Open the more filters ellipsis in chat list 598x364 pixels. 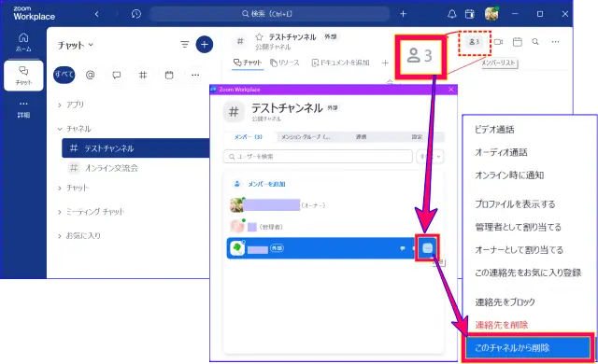(x=195, y=75)
